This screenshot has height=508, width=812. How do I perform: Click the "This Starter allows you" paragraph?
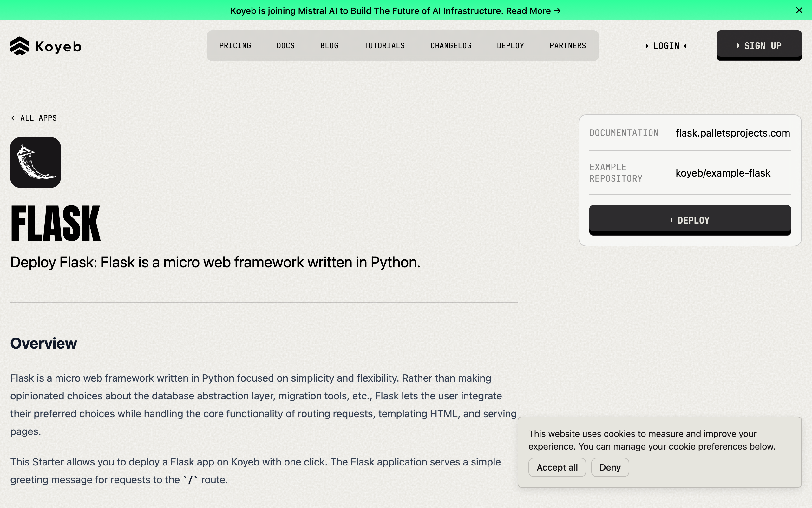pyautogui.click(x=255, y=471)
